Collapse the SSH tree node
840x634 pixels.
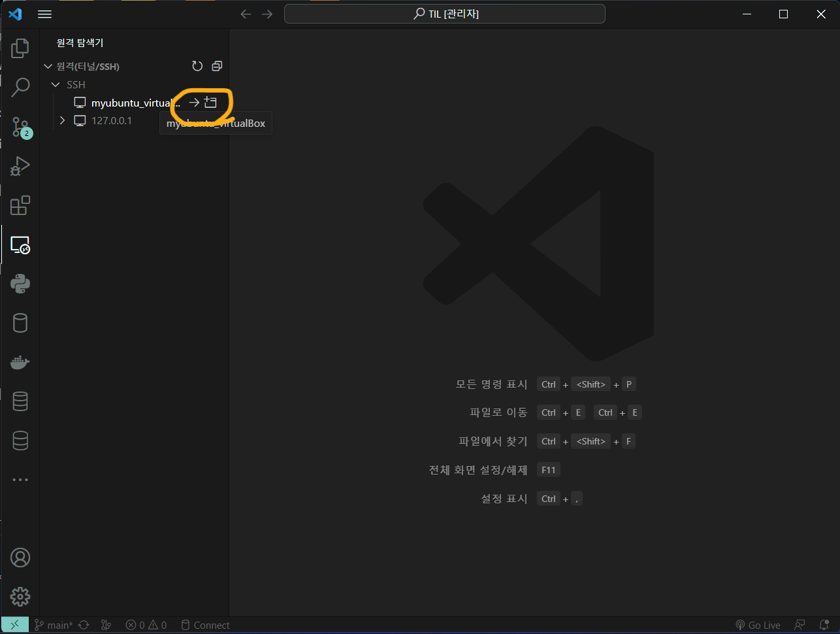tap(56, 84)
